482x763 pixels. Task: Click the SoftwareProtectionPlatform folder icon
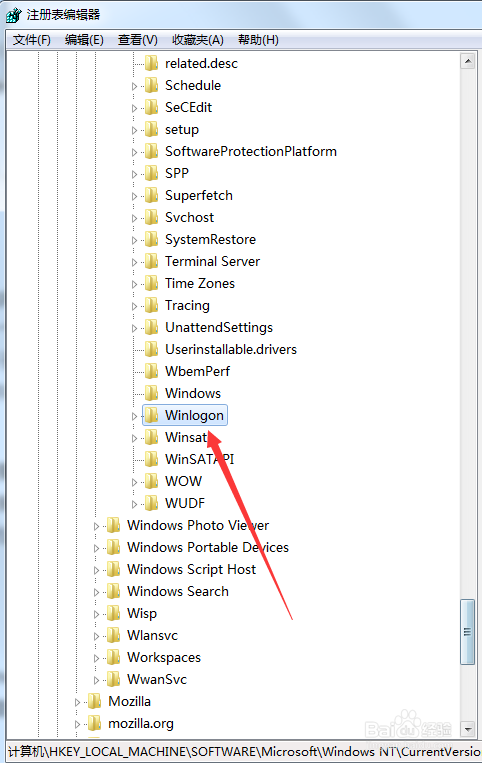click(x=152, y=151)
